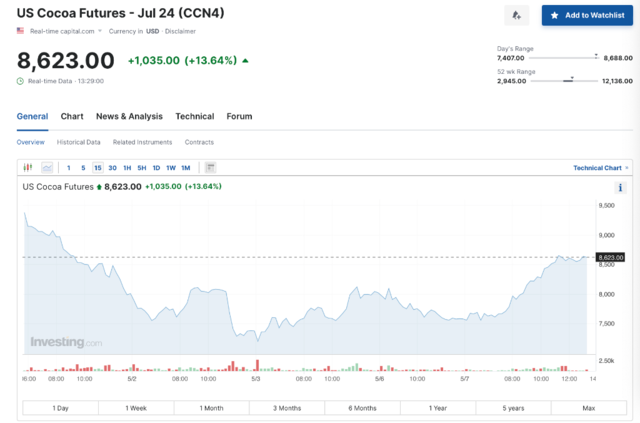Open the Historical Data sub-tab
The image size is (640, 423).
(79, 142)
